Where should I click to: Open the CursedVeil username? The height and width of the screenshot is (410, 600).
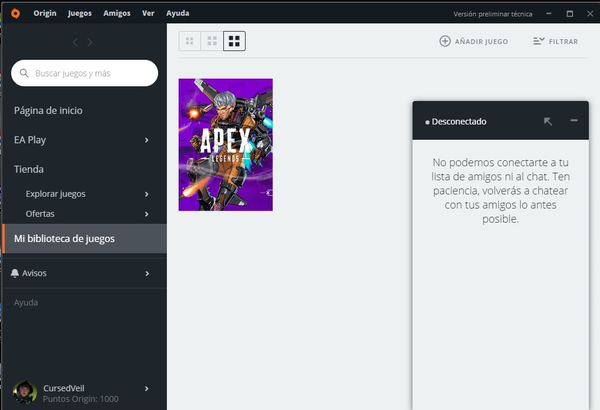(x=64, y=388)
